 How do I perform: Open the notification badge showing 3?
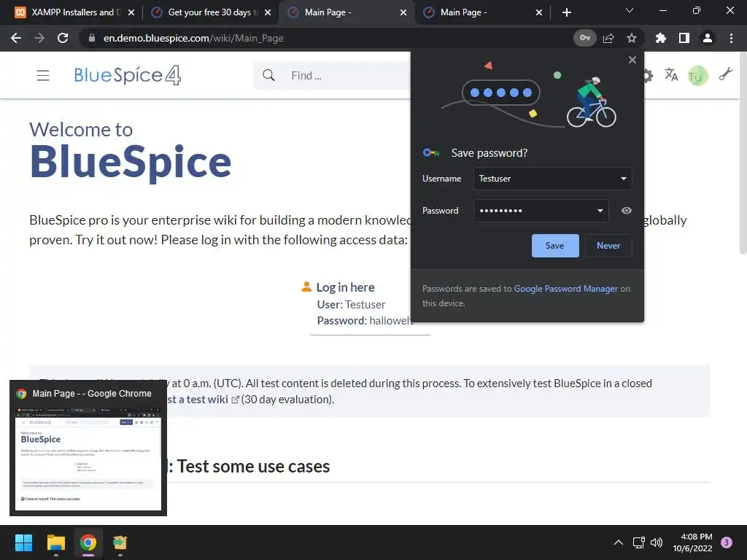pyautogui.click(x=727, y=542)
